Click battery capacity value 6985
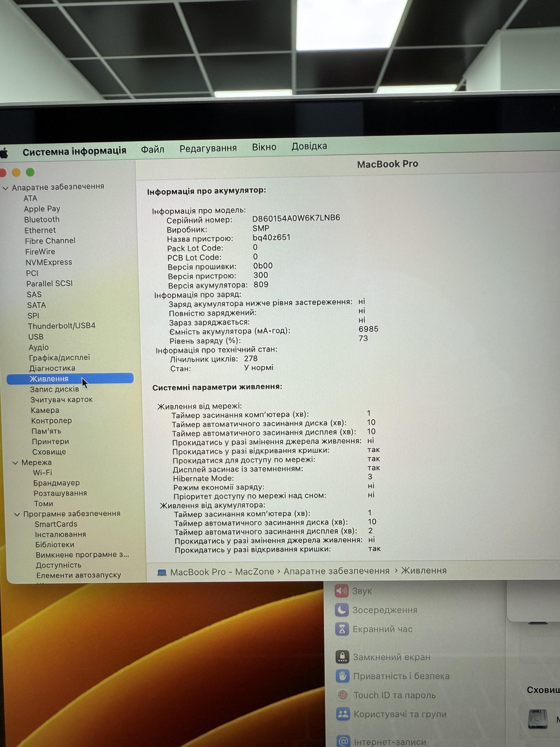Screen dimensions: 560x747 tap(368, 329)
